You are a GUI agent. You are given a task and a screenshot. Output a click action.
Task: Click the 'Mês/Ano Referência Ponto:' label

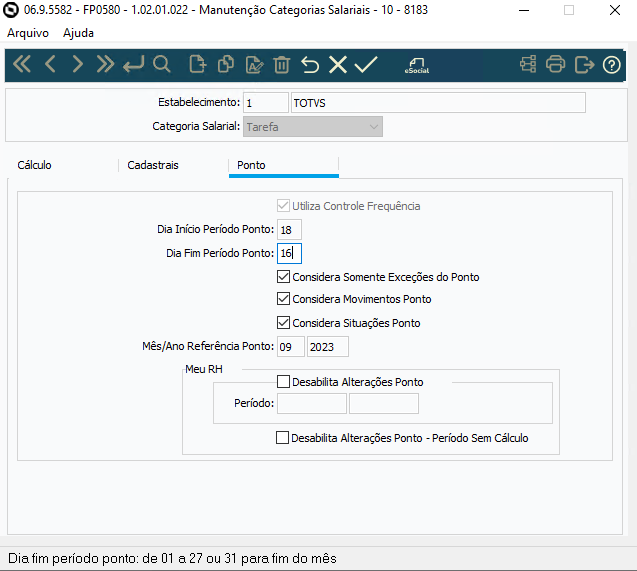coord(208,346)
